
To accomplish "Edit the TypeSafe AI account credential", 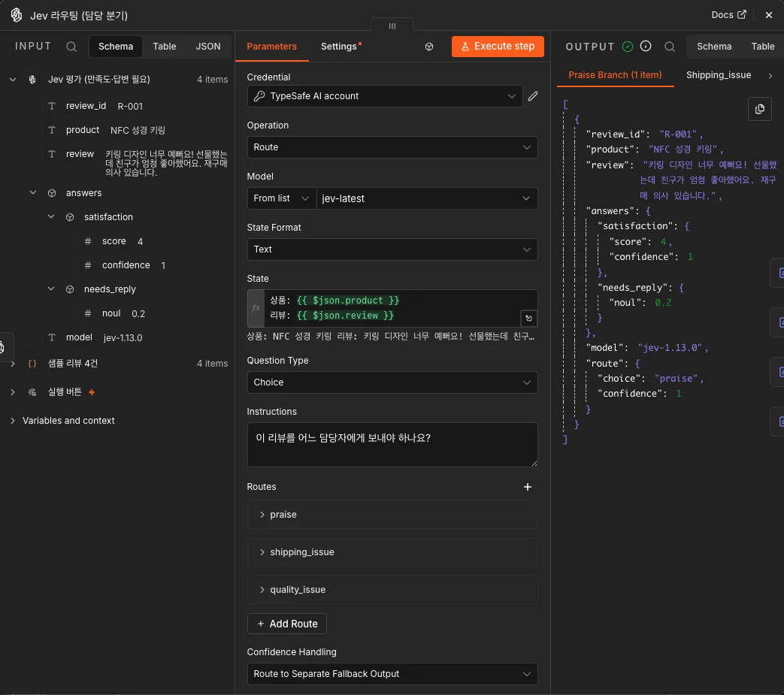I will point(533,96).
